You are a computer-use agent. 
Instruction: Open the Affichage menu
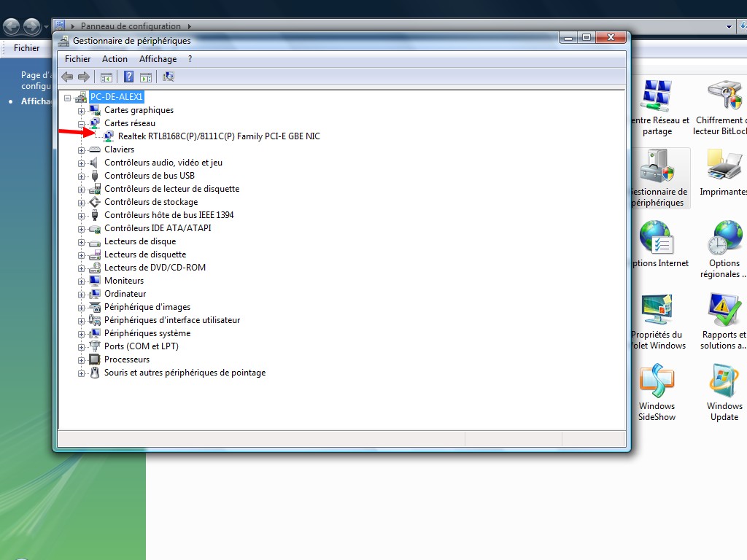point(158,59)
